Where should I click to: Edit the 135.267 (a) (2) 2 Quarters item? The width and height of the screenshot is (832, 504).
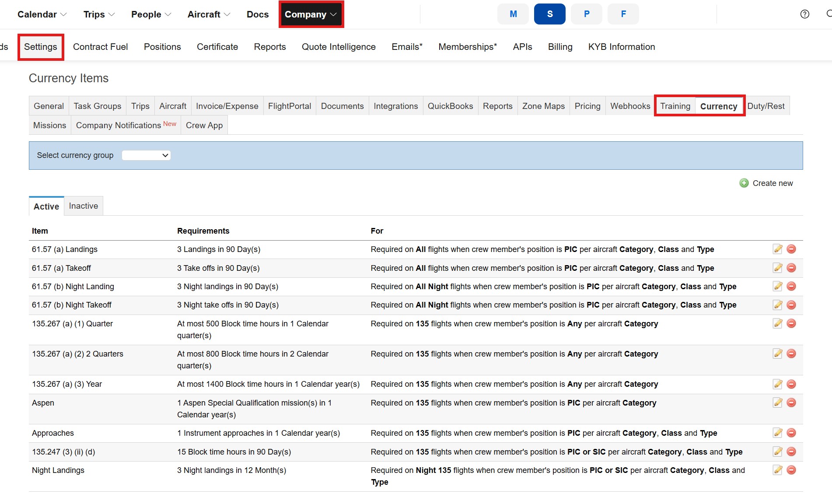point(777,353)
